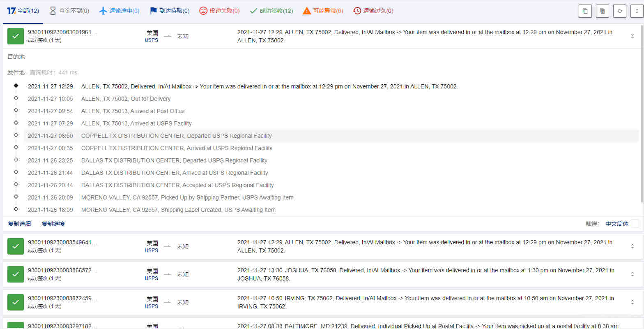Switch to 成功签收(12) tab
The height and width of the screenshot is (329, 644).
pyautogui.click(x=271, y=11)
